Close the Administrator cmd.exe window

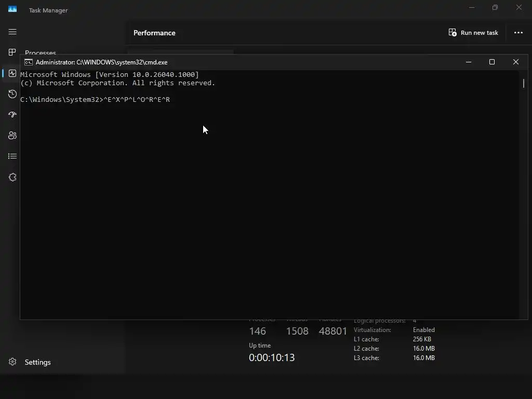(x=516, y=62)
